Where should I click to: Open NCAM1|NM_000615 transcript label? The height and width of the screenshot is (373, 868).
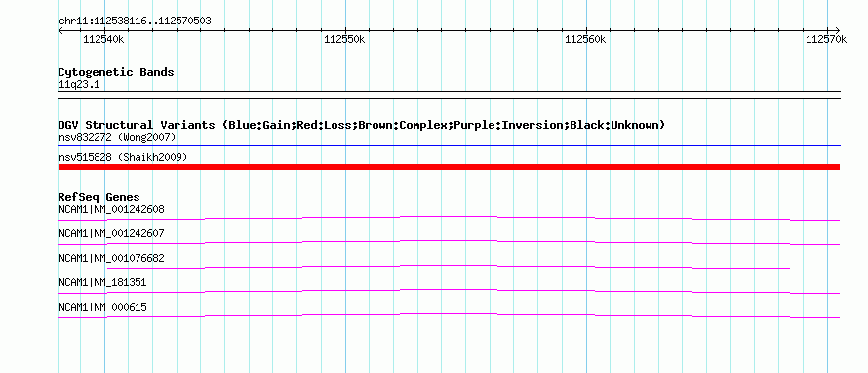point(102,307)
